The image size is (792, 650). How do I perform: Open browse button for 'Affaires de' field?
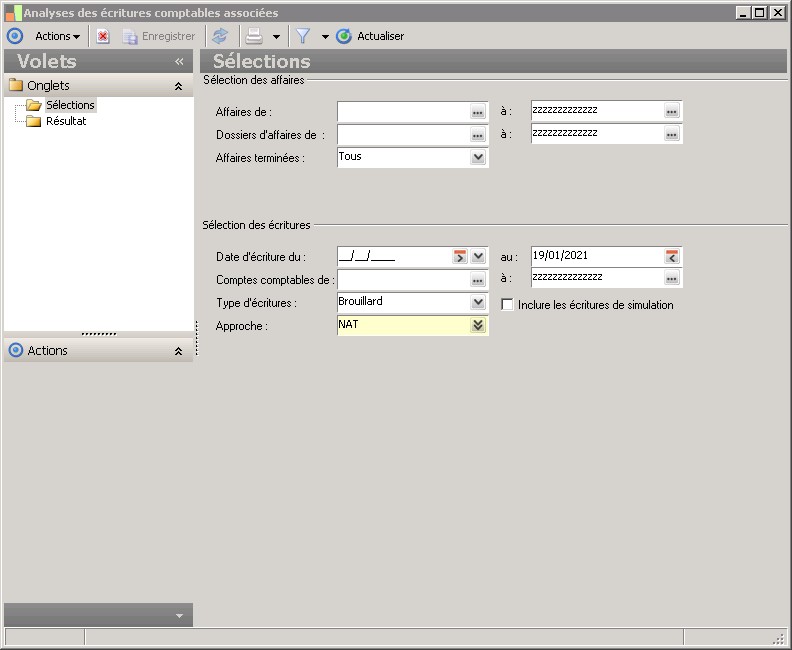tap(478, 112)
